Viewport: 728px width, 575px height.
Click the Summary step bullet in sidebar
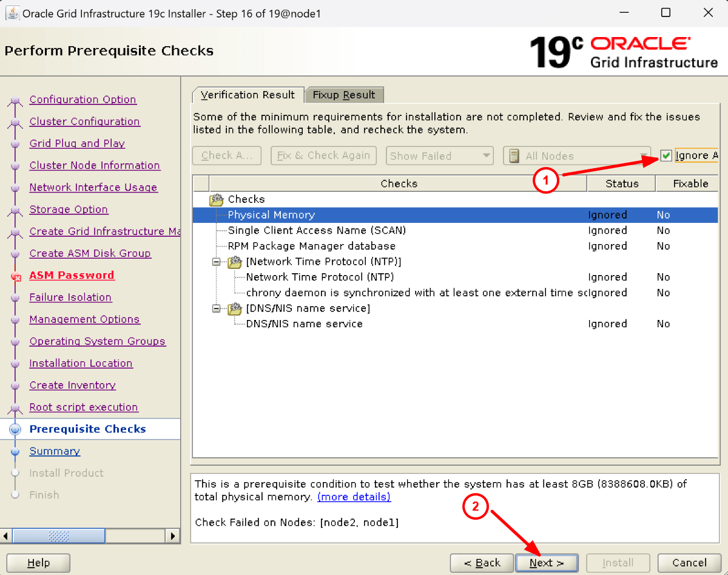15,451
